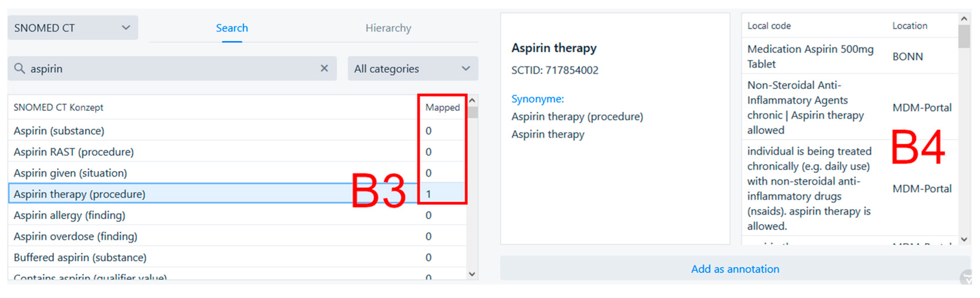
Task: Select Aspirin (substance) concept row
Action: click(x=59, y=131)
